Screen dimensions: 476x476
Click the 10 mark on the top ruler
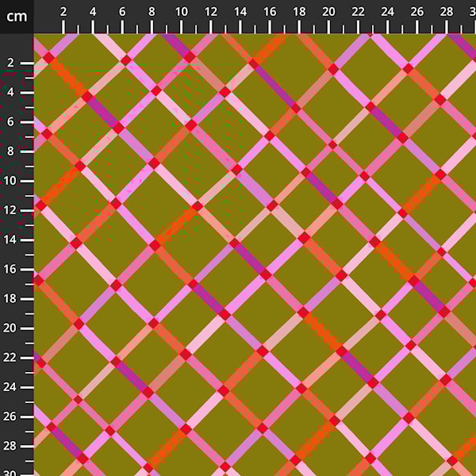coord(181,13)
